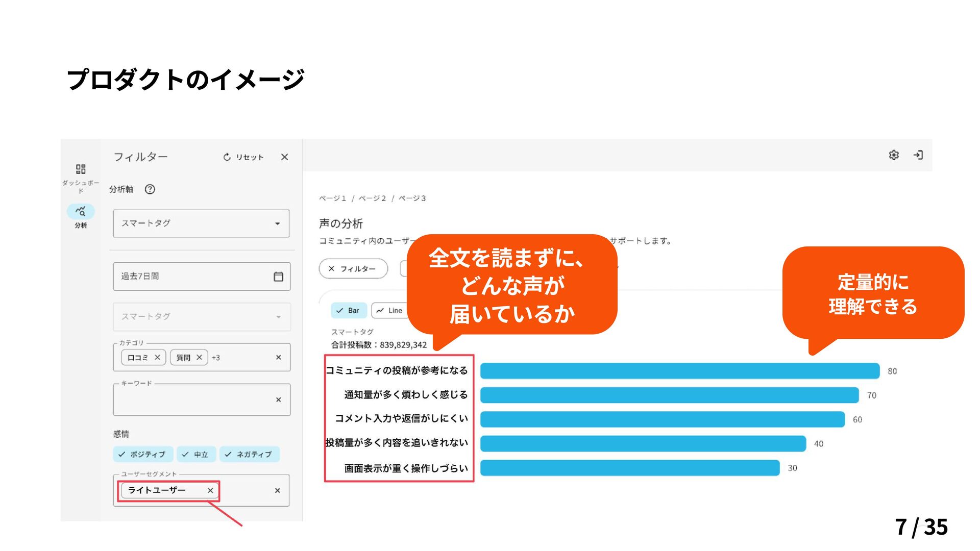Click the help icon beside 分析軸

point(150,189)
